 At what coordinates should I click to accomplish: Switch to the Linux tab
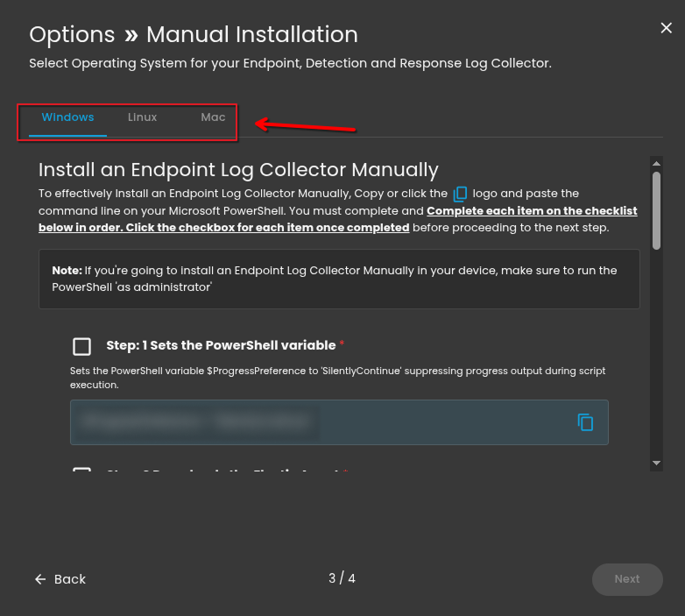pyautogui.click(x=142, y=117)
